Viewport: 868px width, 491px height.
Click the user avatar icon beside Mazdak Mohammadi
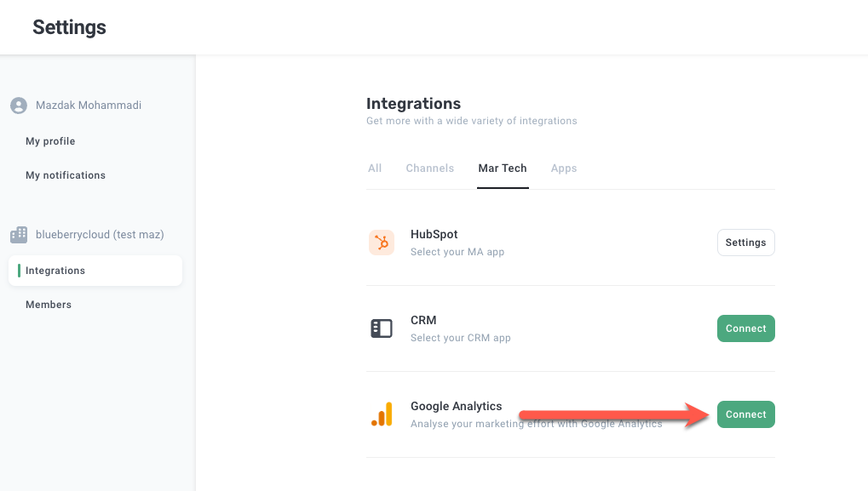[x=19, y=106]
